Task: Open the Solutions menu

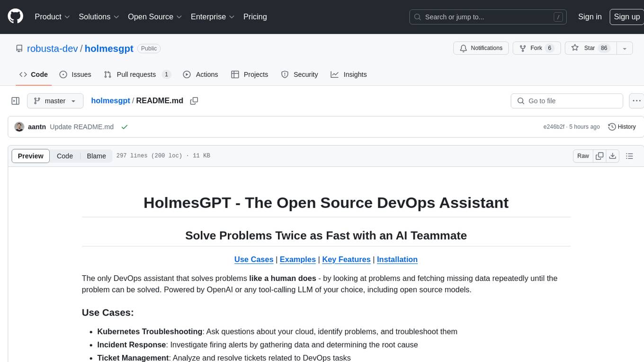Action: click(99, 17)
